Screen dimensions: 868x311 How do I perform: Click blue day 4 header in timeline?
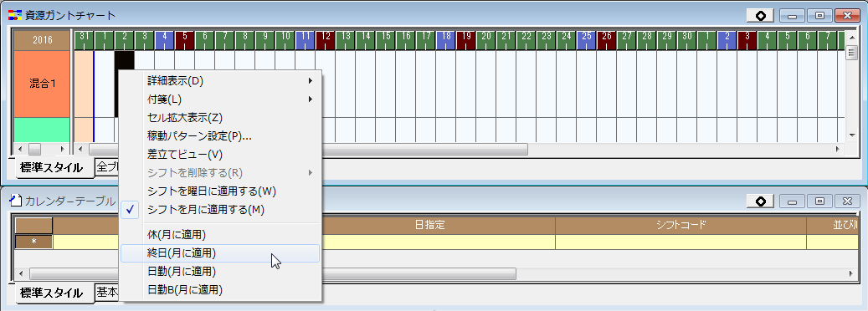click(x=164, y=40)
